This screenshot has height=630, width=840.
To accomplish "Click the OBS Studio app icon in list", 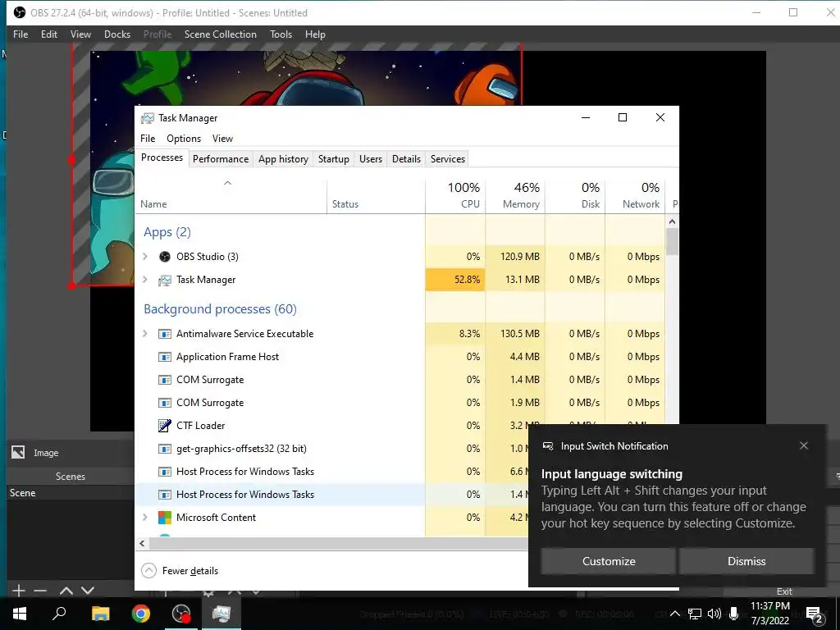I will [x=165, y=257].
